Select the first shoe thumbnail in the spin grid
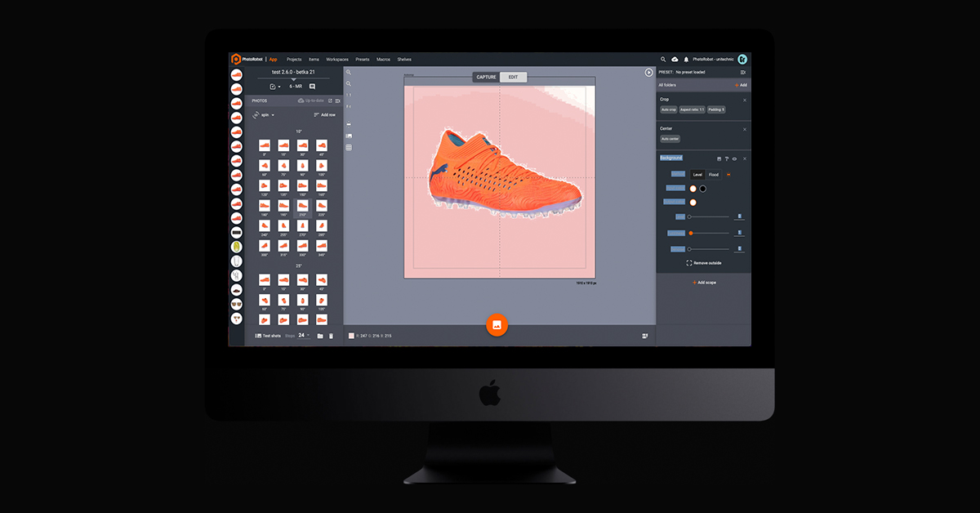Image resolution: width=980 pixels, height=513 pixels. click(x=263, y=145)
